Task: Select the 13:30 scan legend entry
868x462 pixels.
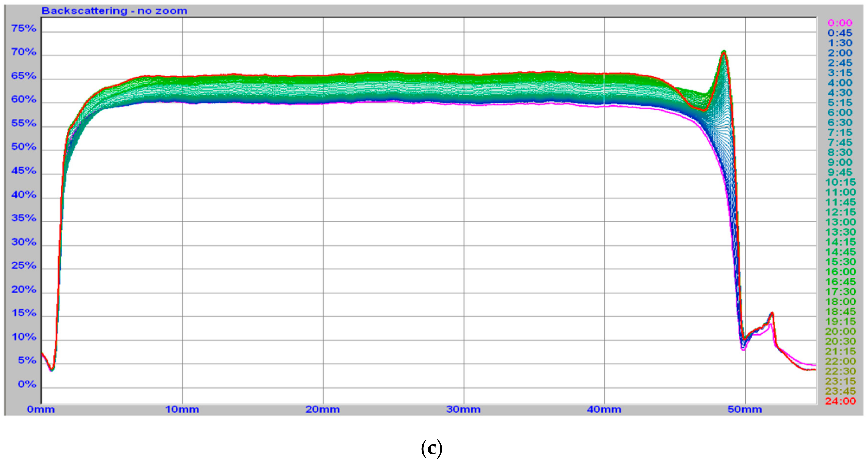Action: (840, 232)
